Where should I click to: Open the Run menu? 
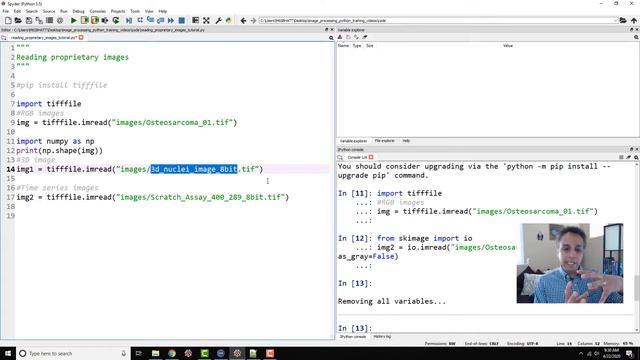point(64,11)
